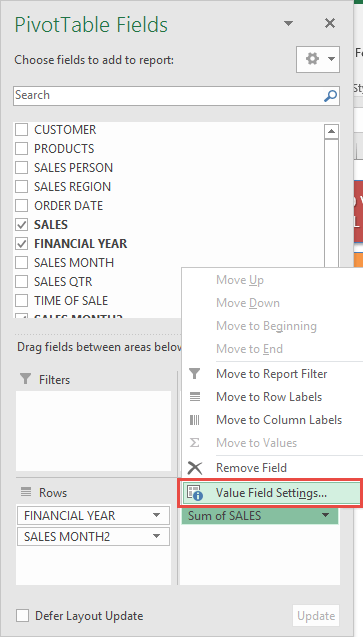Click the search magnifier icon
363x637 pixels.
point(330,96)
